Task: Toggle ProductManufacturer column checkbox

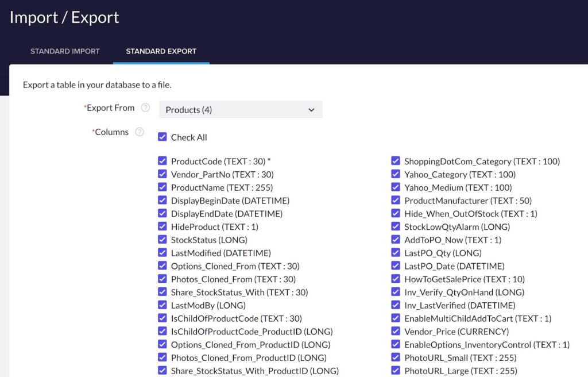Action: (x=396, y=201)
